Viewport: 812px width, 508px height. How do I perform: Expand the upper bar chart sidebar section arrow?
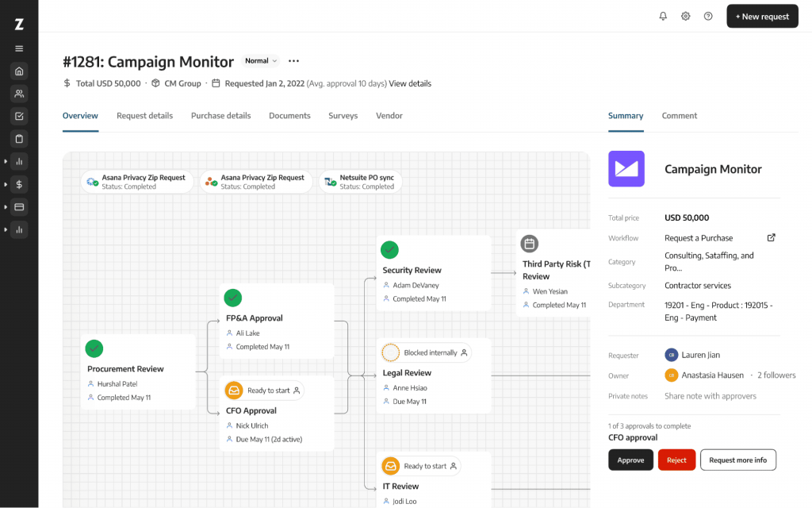point(6,161)
